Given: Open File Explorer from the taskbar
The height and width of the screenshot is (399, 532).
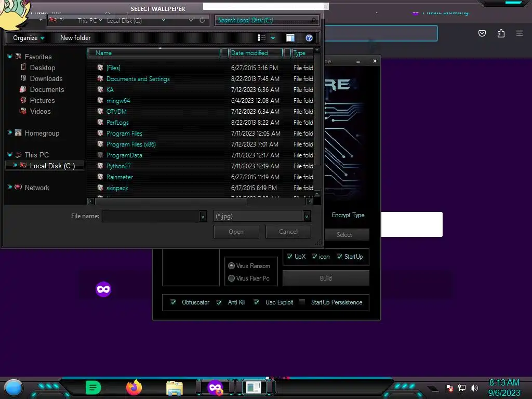Looking at the screenshot, I should click(175, 388).
